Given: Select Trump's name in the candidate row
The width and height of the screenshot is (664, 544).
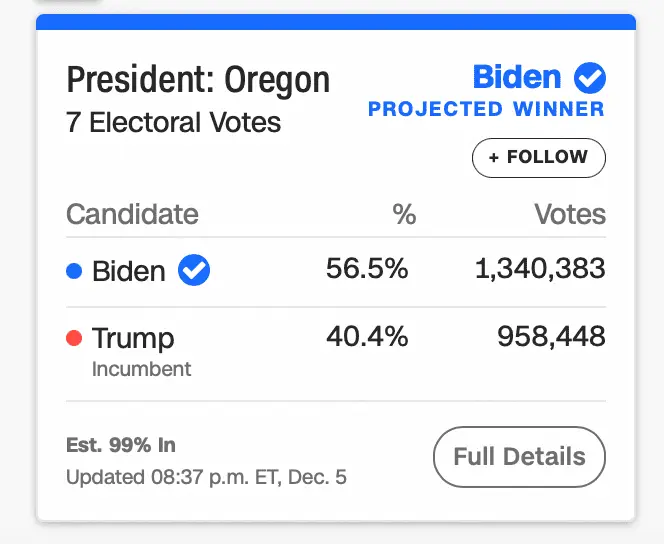Looking at the screenshot, I should (133, 338).
